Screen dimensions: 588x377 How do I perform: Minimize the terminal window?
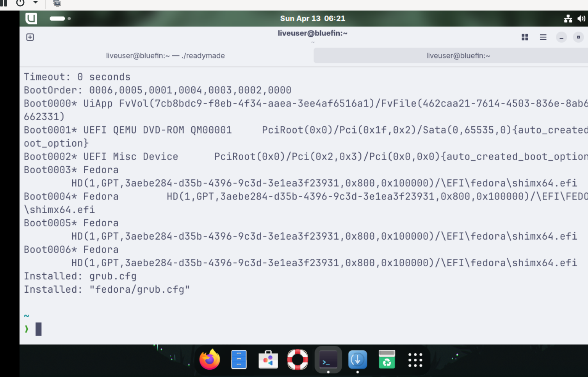click(x=561, y=37)
